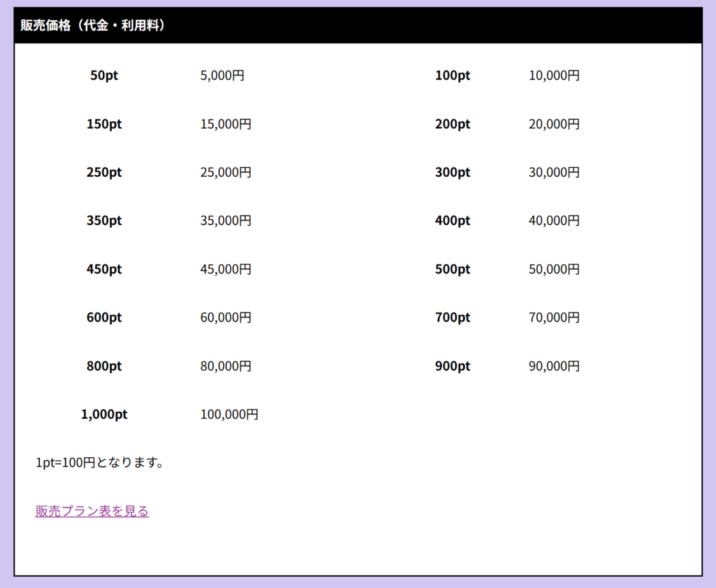Viewport: 716px width, 588px height.
Task: Click the 70,000円 price
Action: click(x=554, y=317)
